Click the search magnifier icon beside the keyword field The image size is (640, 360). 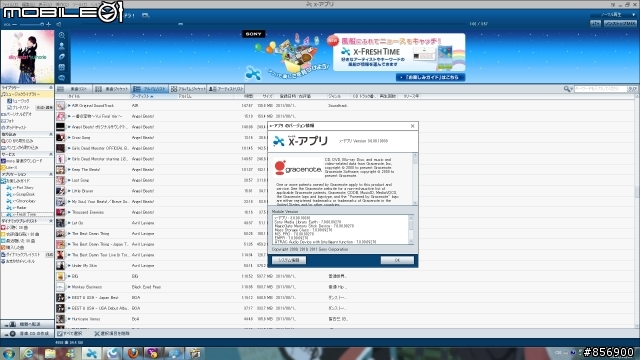[x=567, y=89]
